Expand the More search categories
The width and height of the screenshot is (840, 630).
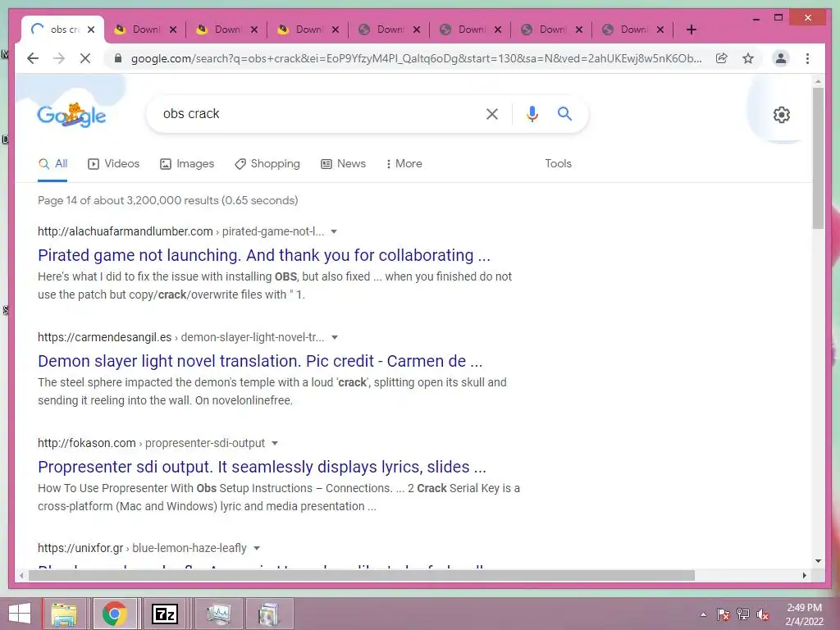(x=404, y=164)
